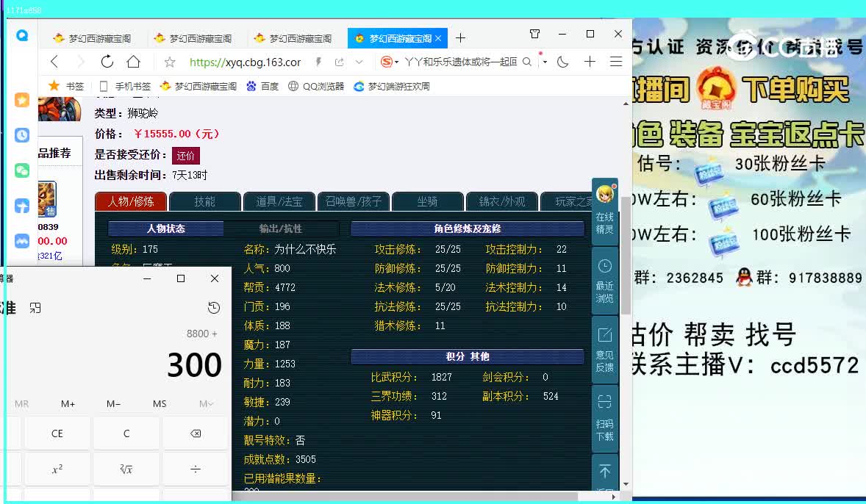
Task: Expand the address bar dropdown chevron
Action: [x=359, y=62]
